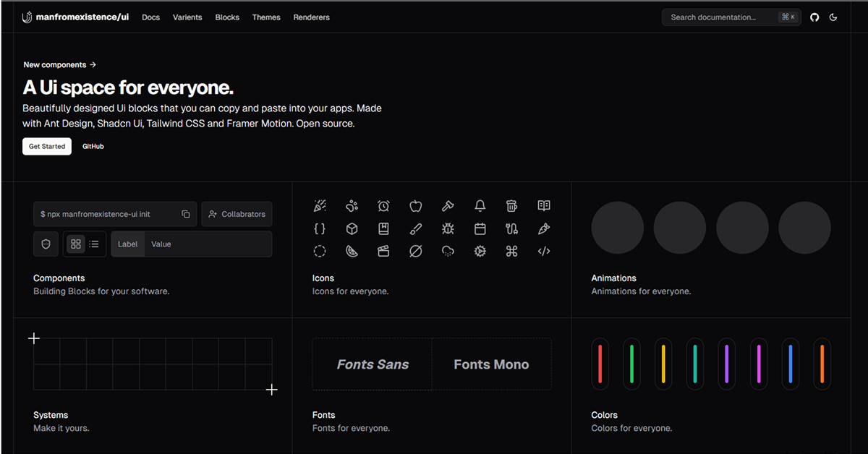Open the Varients menu item

point(187,17)
